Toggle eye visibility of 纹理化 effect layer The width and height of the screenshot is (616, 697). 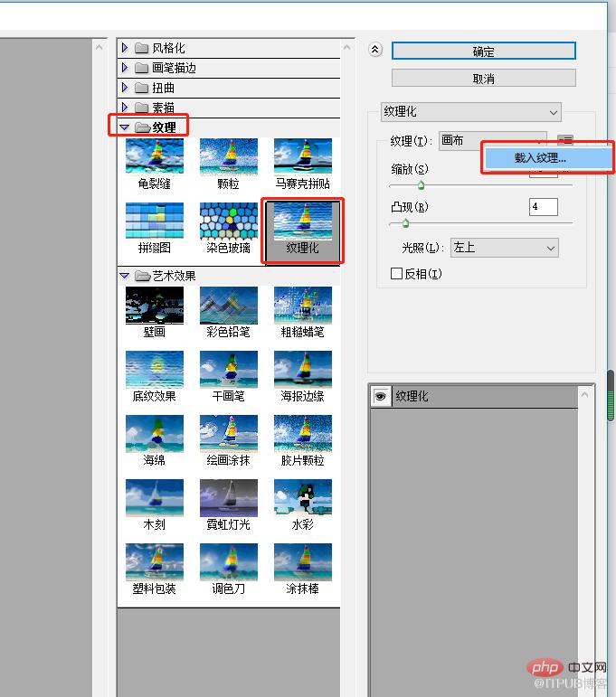[381, 396]
